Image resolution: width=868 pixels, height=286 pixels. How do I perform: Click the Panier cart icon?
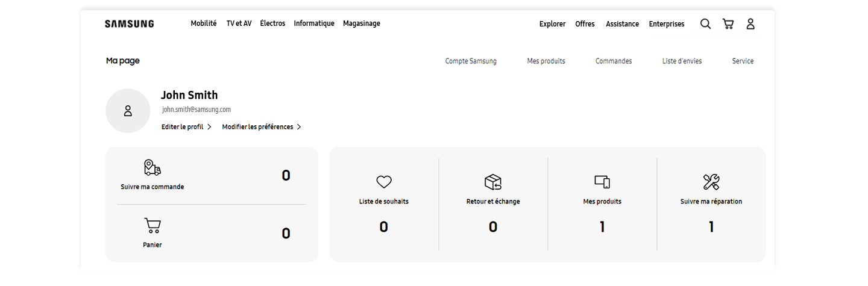[x=153, y=226]
